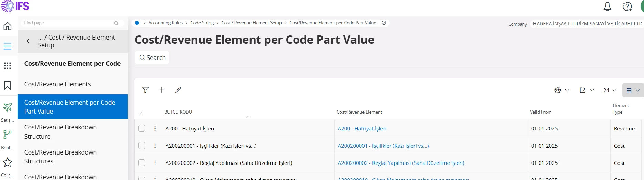Screen dimensions: 644x180
Task: Click Cost/Revenue Element column header
Action: pyautogui.click(x=359, y=112)
